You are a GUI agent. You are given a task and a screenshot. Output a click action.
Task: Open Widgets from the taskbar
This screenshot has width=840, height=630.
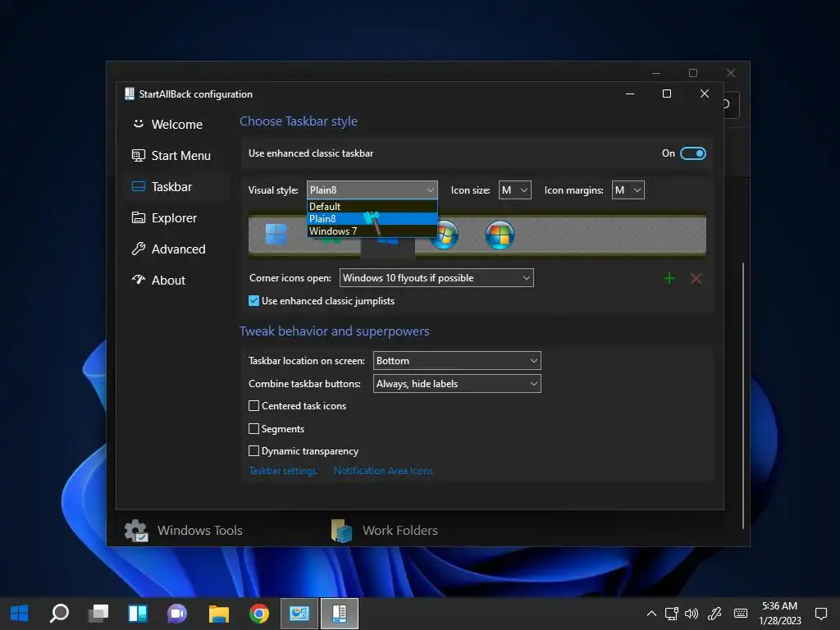138,614
